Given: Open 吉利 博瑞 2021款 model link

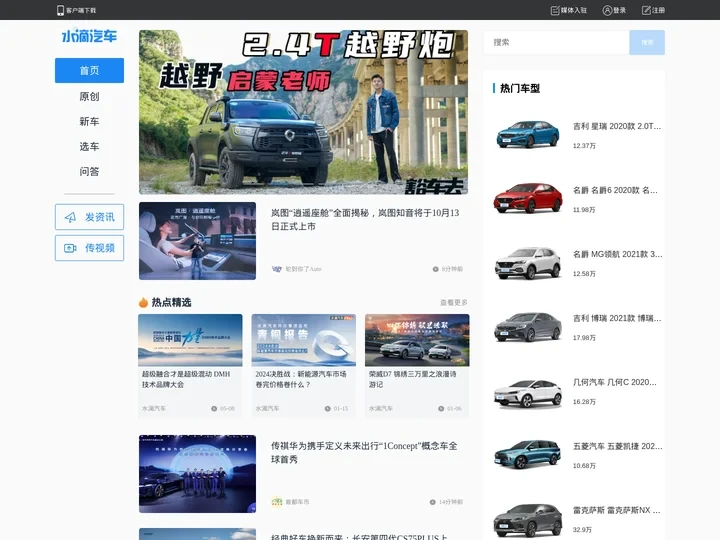Looking at the screenshot, I should click(617, 318).
